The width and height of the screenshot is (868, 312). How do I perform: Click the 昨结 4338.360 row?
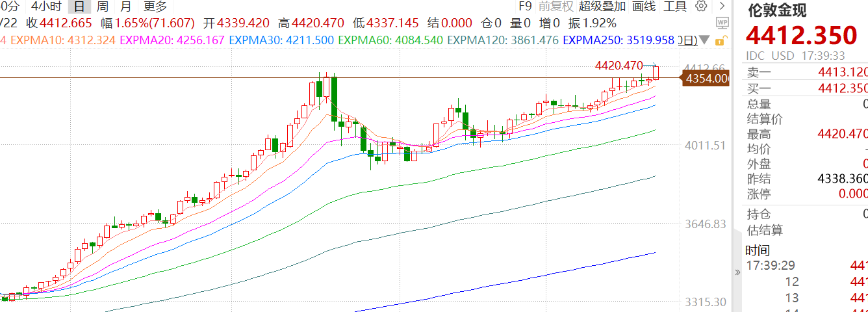(806, 179)
